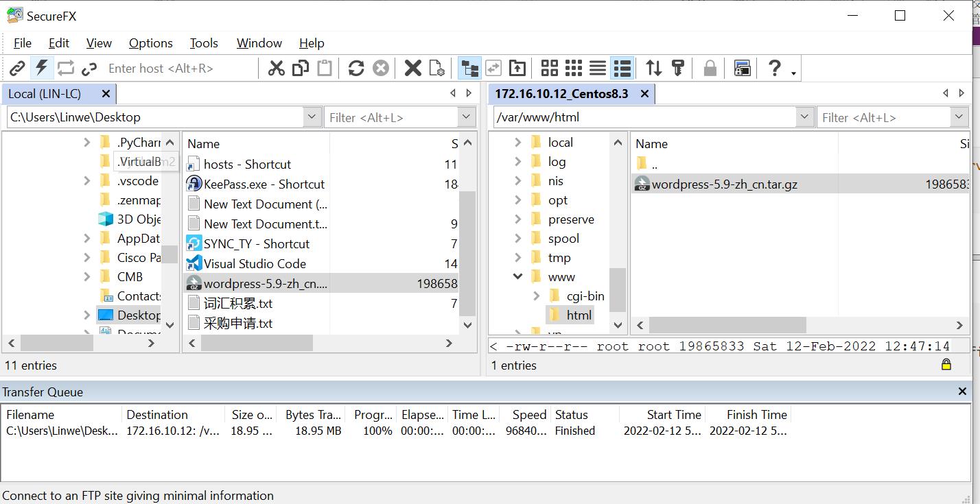Click the Cut scissors icon
This screenshot has width=980, height=504.
click(276, 68)
